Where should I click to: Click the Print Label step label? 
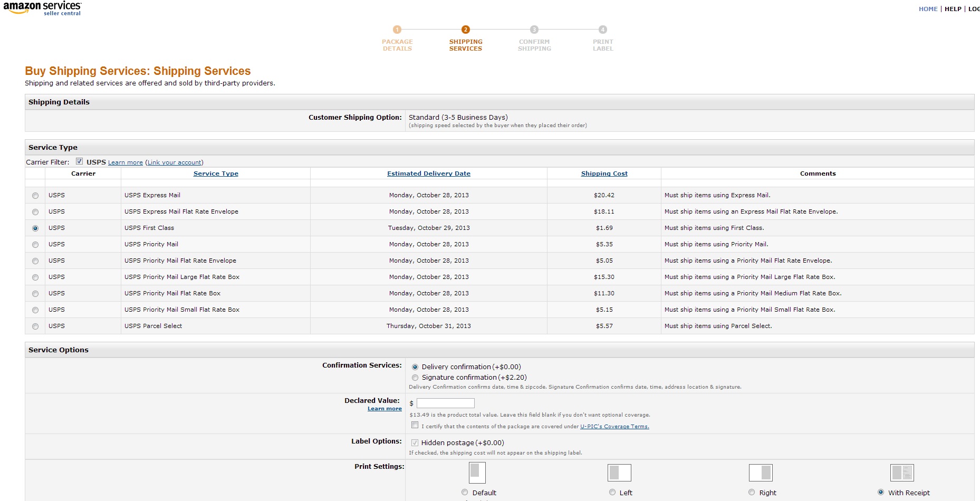(603, 45)
